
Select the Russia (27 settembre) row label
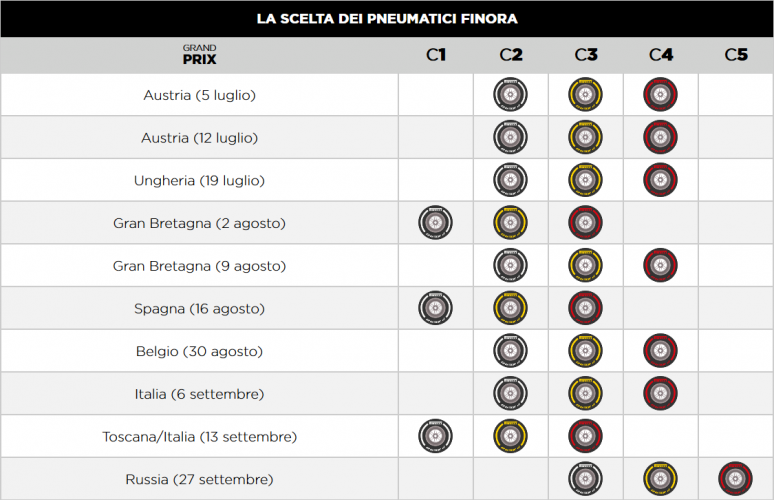[199, 479]
